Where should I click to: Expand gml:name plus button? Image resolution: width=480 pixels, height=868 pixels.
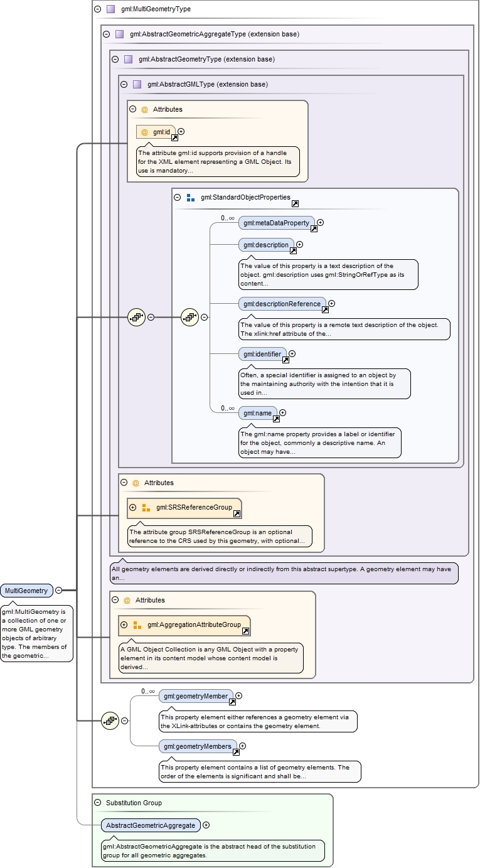pyautogui.click(x=282, y=412)
